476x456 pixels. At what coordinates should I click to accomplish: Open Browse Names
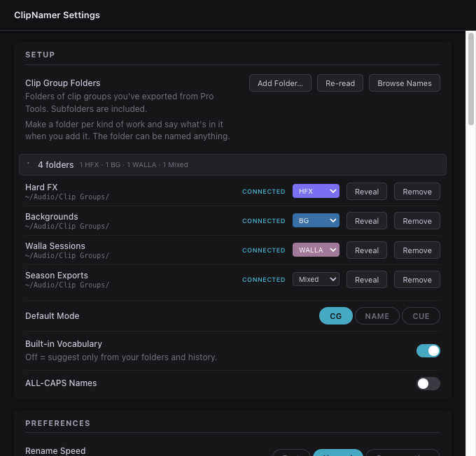(404, 83)
